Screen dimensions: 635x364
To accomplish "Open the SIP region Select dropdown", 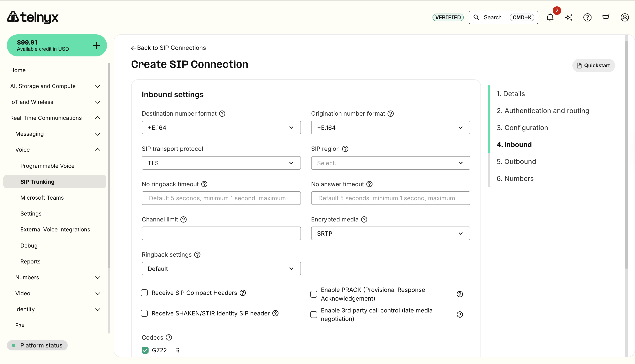I will coord(391,163).
